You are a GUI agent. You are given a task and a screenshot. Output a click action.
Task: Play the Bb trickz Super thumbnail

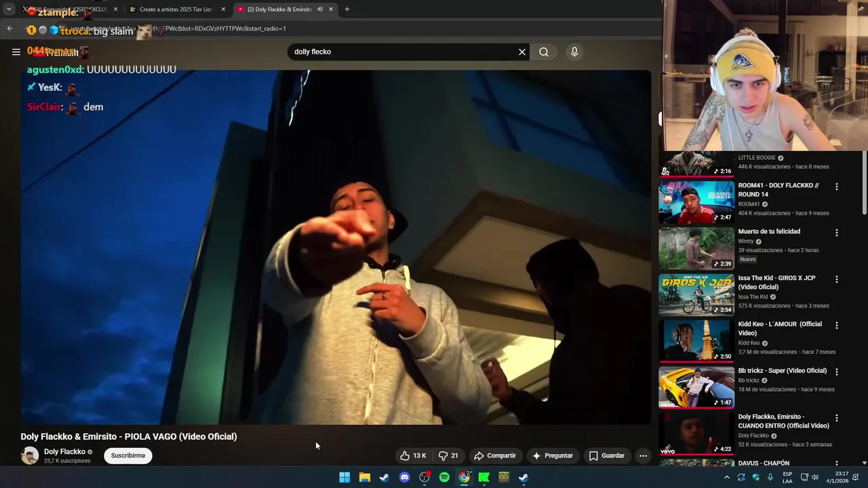pyautogui.click(x=696, y=387)
